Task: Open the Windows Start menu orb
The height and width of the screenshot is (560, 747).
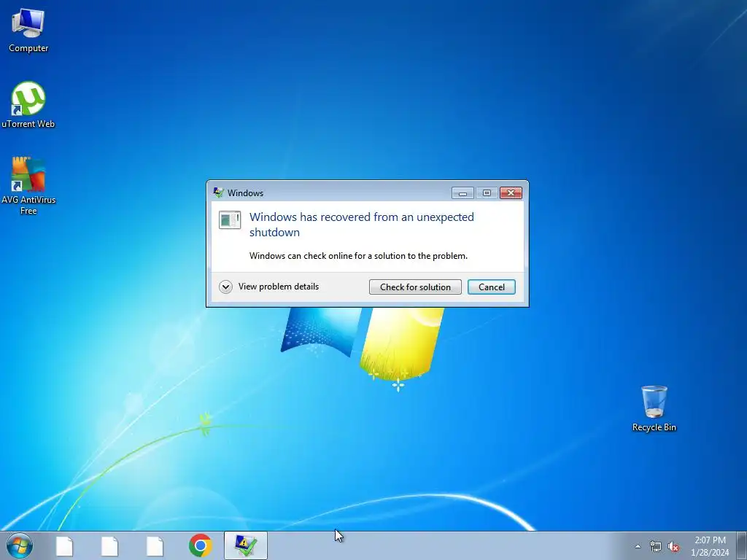Action: [20, 545]
